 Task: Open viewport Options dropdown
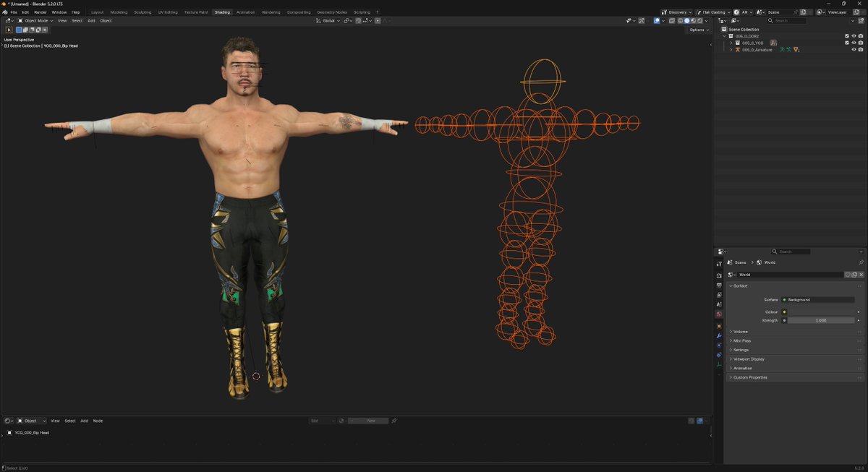[x=698, y=30]
